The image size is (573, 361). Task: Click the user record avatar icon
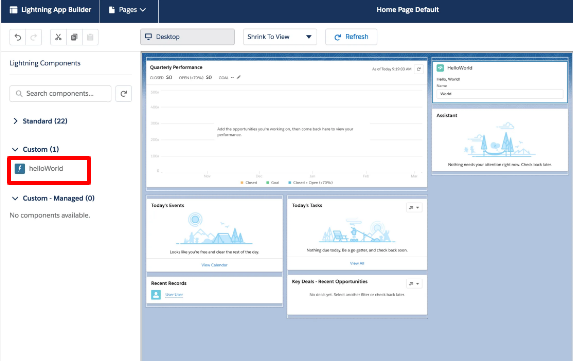click(156, 294)
